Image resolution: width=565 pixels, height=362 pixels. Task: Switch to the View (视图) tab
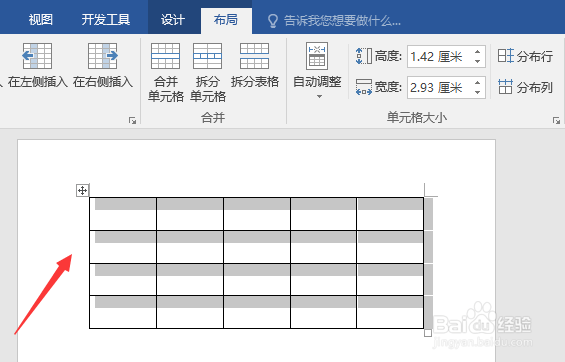pos(41,19)
